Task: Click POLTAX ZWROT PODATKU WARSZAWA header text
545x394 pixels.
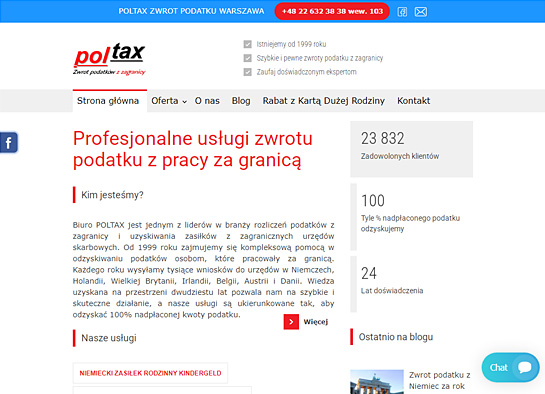Action: pos(191,11)
